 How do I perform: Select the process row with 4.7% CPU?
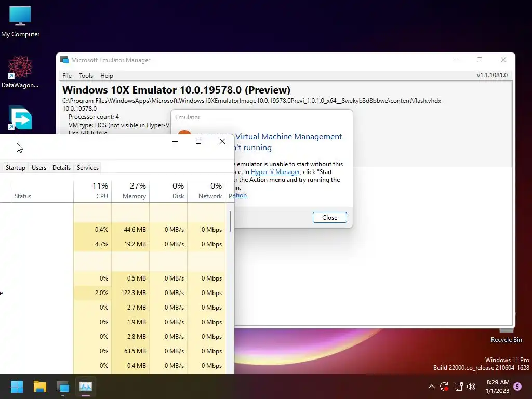pos(112,244)
